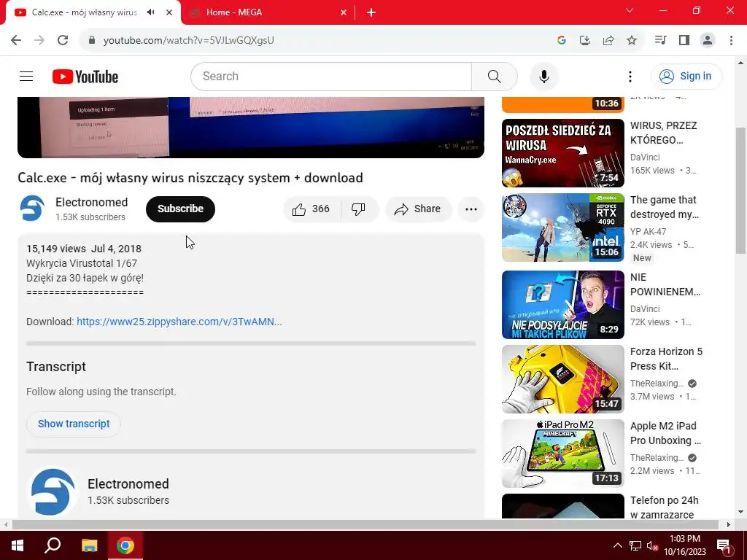Open 'The game that destroyed my' thumbnail
747x560 pixels.
[x=562, y=227]
